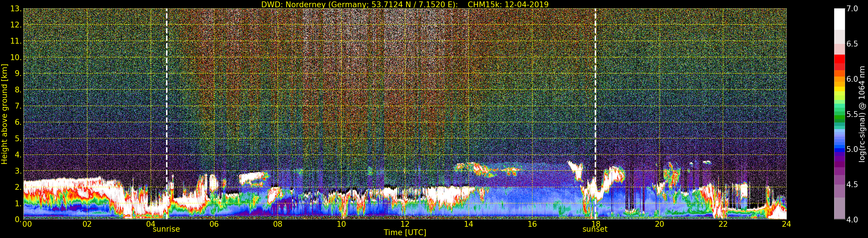Click the time axis tick '08'
The width and height of the screenshot is (868, 238).
tap(278, 224)
